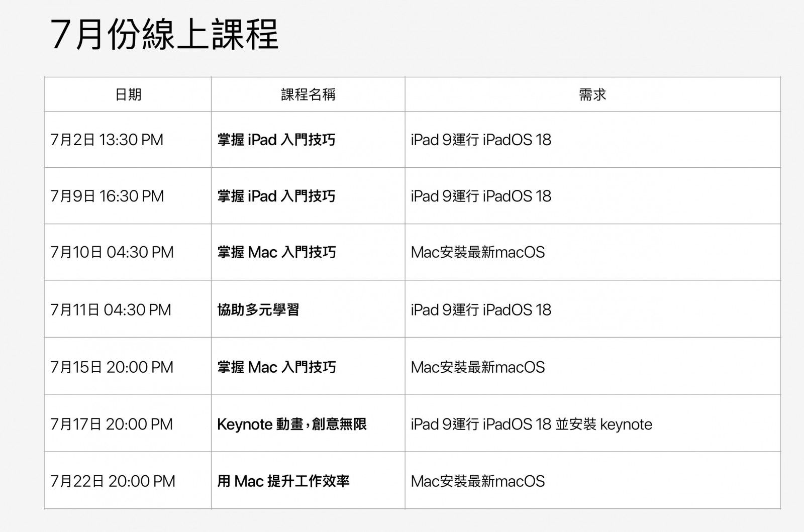Select the 日期 column header
This screenshot has width=804, height=532.
tap(128, 94)
